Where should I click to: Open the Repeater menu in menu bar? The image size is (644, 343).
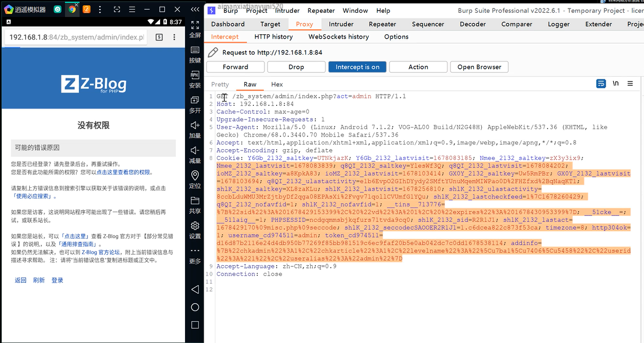321,11
